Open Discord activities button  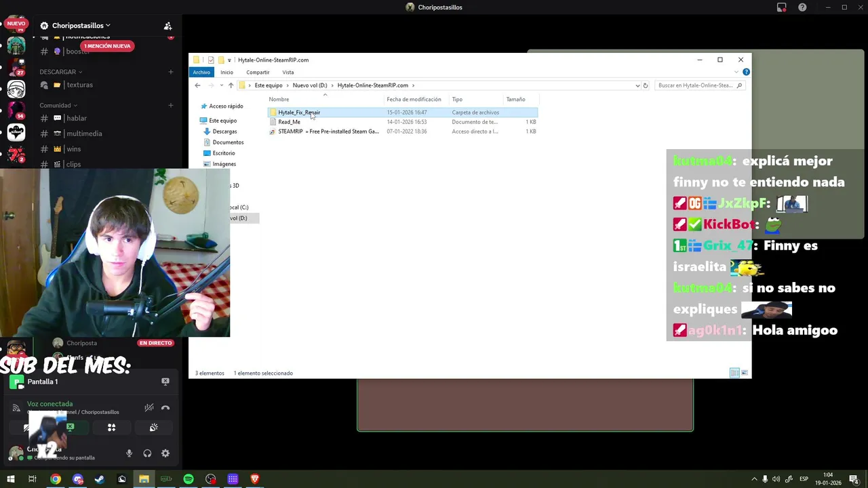[x=112, y=428]
